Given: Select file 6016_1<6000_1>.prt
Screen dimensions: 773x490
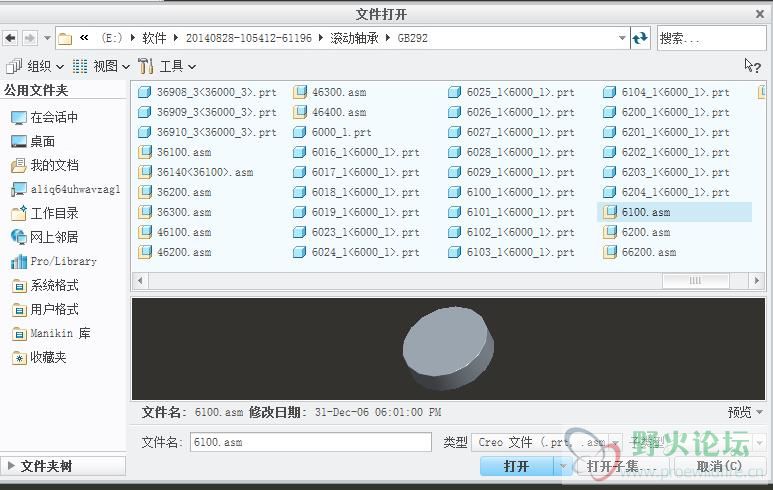Looking at the screenshot, I should point(356,152).
